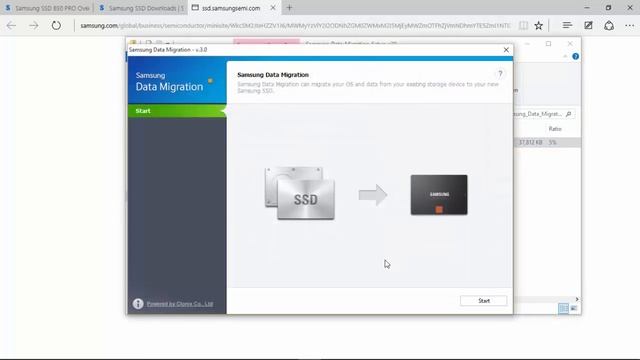
Task: Open the browser More actions menu
Action: tap(630, 26)
